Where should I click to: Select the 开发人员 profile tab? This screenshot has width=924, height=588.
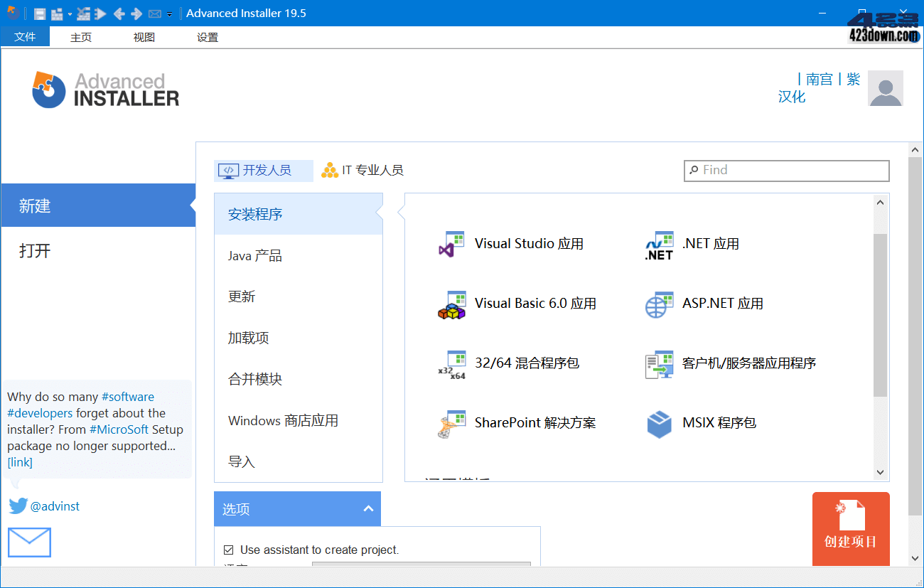263,170
